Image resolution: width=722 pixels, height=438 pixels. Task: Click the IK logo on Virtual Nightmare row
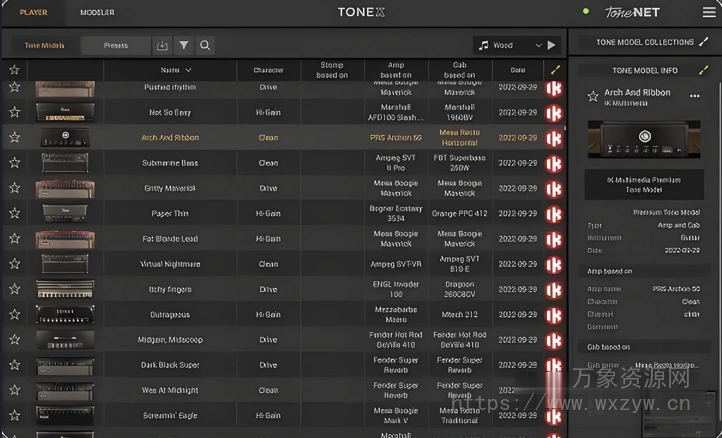click(554, 264)
